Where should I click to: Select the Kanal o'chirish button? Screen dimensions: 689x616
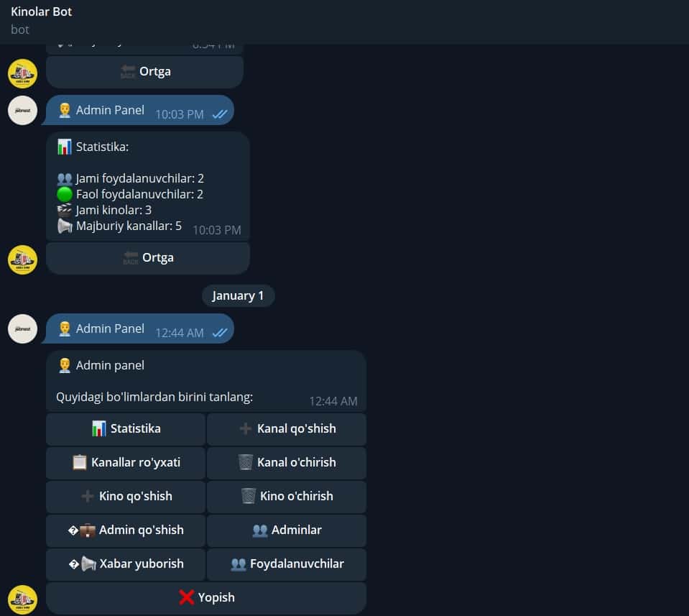pos(287,463)
